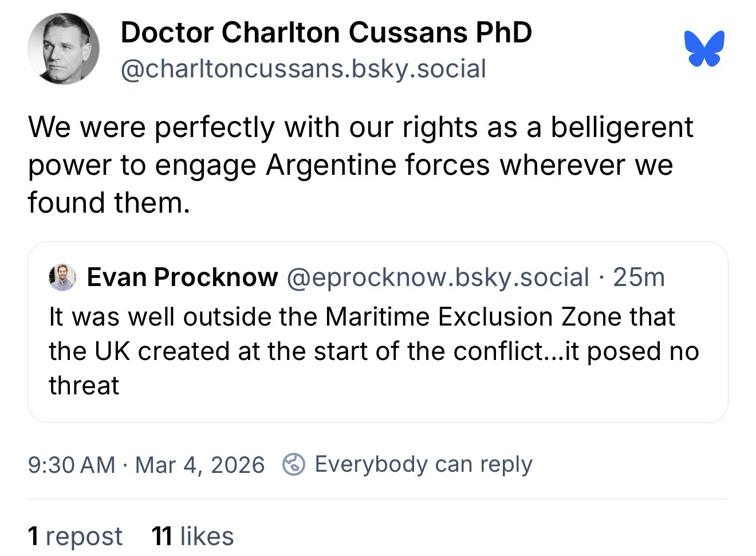Click the Mar 4, 2026 post date
Image resolution: width=756 pixels, height=556 pixels.
pos(200,465)
